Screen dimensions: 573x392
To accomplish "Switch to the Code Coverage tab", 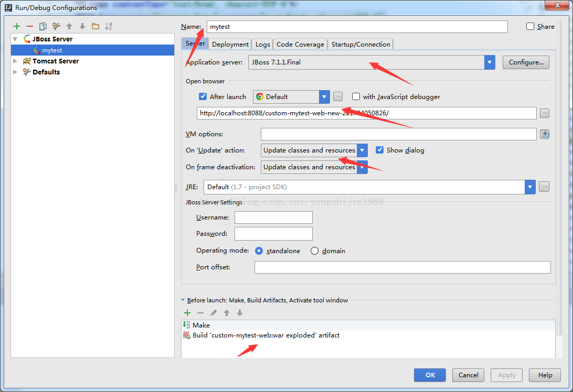I will tap(300, 44).
